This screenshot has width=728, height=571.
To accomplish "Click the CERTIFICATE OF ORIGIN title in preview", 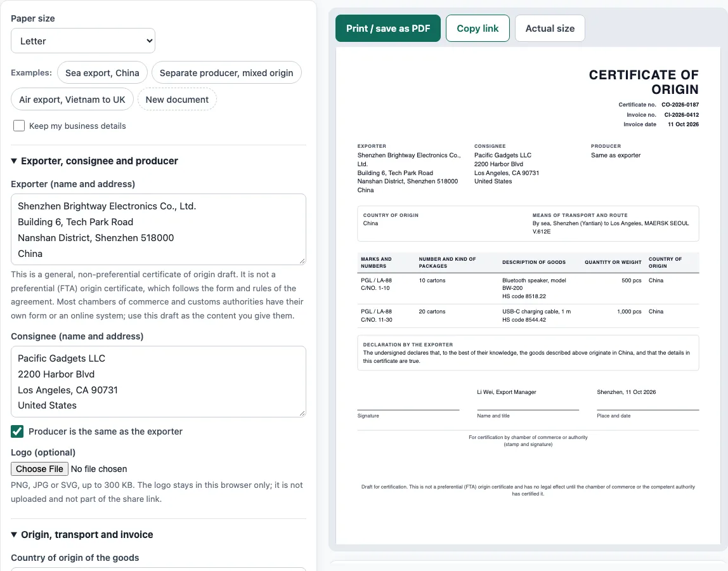I will (x=644, y=82).
